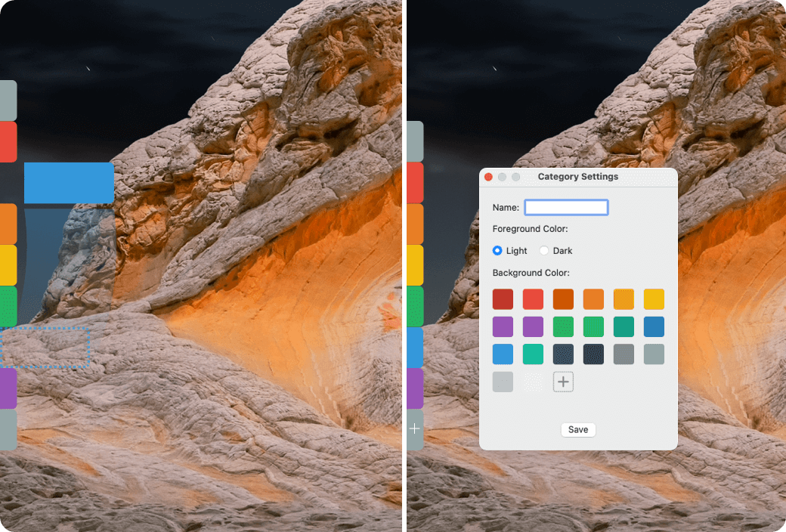Choose the dark navy background swatch
The width and height of the screenshot is (786, 532).
click(593, 354)
